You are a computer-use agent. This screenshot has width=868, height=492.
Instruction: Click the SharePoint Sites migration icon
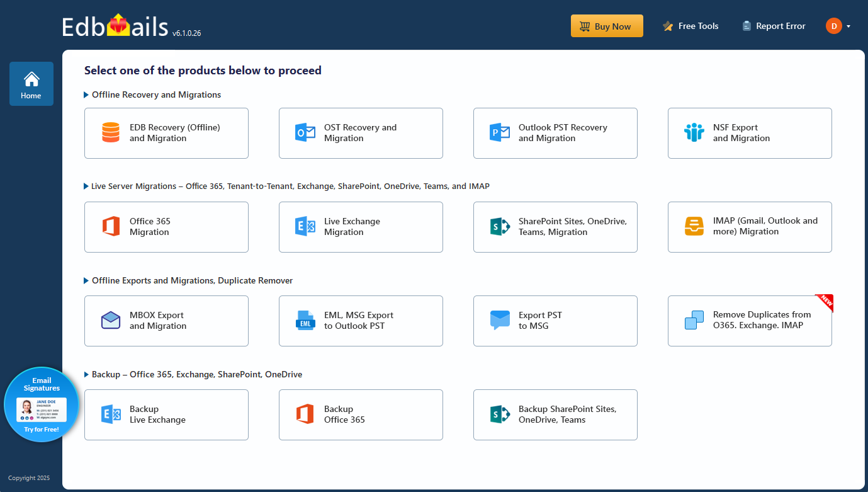click(499, 227)
